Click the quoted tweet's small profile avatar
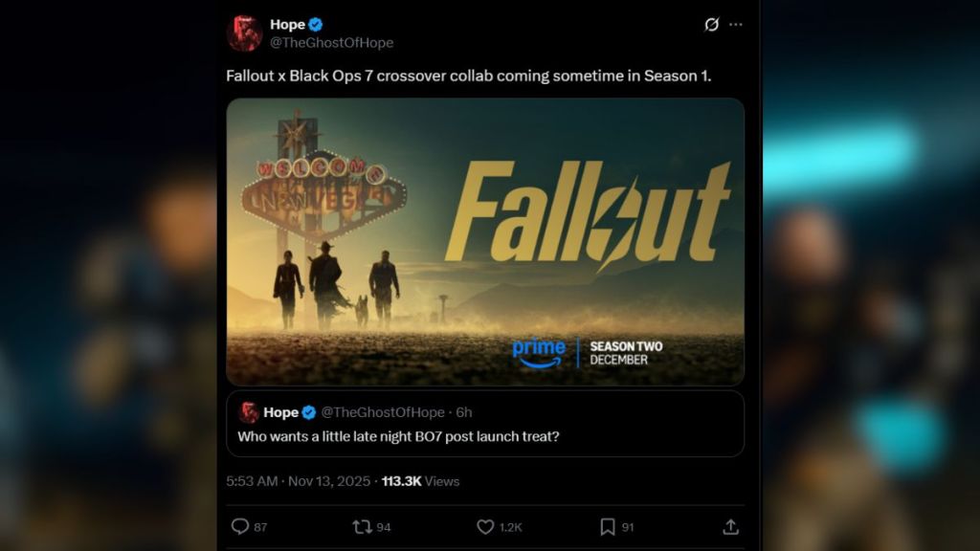Screen dimensions: 980x551 (x=246, y=413)
